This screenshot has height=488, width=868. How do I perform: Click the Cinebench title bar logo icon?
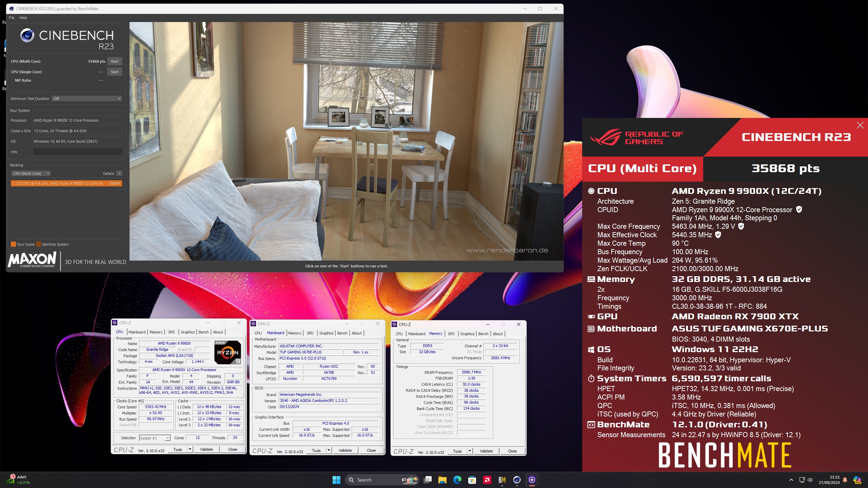pos(12,9)
